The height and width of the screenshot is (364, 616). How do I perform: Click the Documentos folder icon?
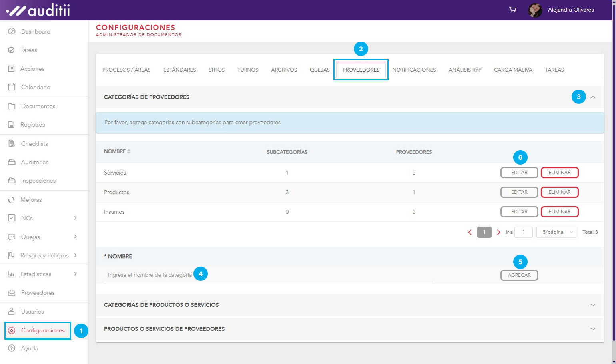point(12,106)
